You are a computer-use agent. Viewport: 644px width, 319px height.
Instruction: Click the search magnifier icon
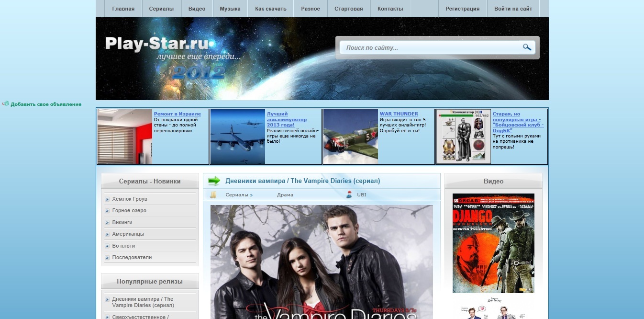pyautogui.click(x=527, y=47)
